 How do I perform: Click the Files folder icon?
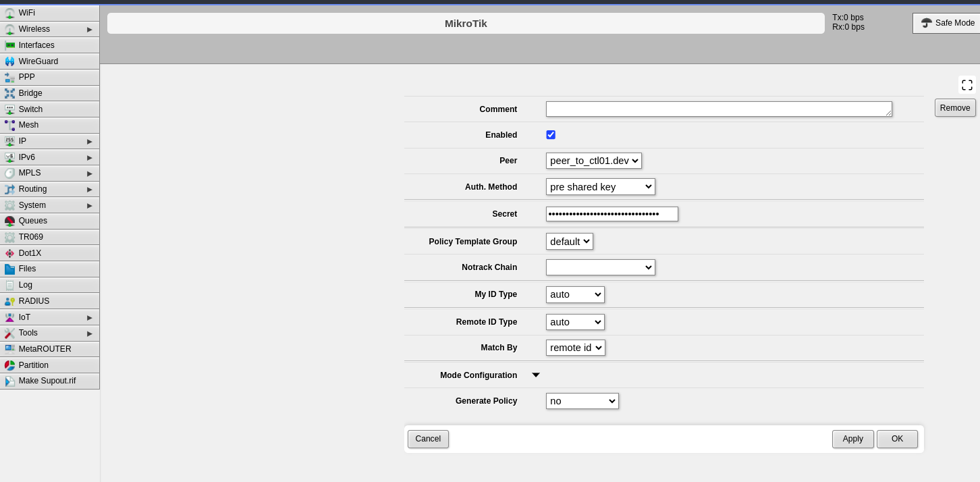tap(9, 269)
